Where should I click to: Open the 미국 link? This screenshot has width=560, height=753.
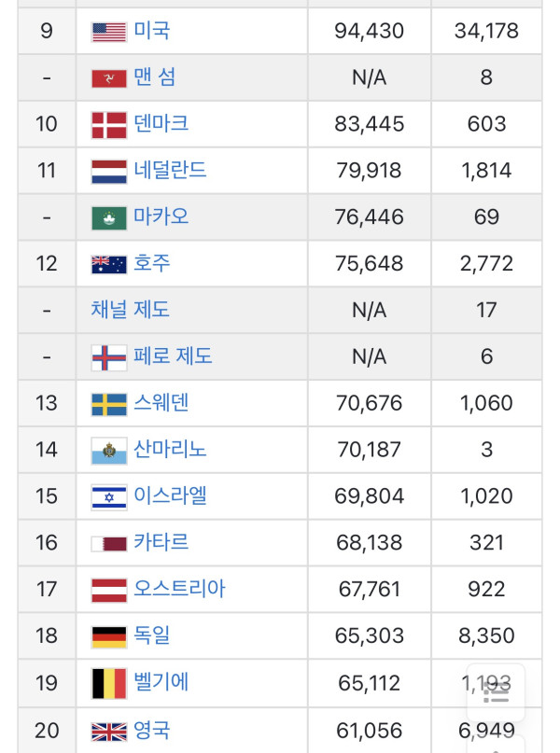tap(152, 31)
